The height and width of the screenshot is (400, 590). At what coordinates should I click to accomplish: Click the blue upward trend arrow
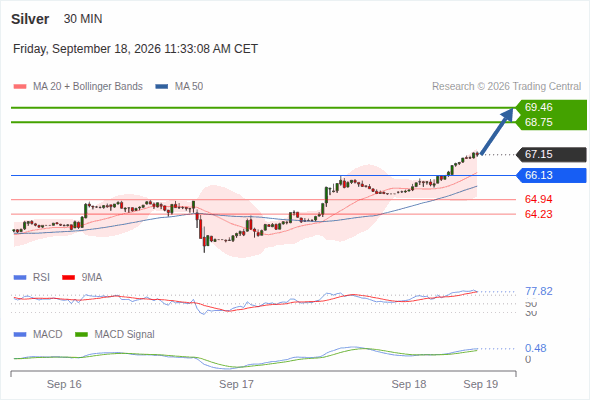[x=497, y=131]
